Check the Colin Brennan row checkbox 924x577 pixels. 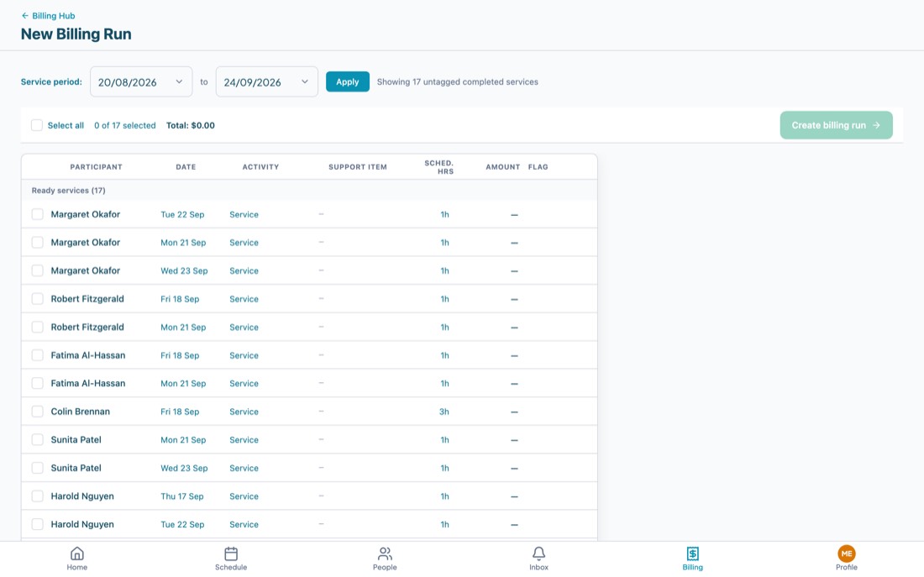click(37, 412)
